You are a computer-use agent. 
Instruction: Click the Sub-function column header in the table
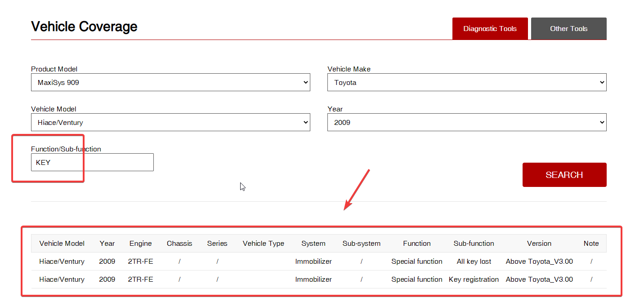point(474,244)
